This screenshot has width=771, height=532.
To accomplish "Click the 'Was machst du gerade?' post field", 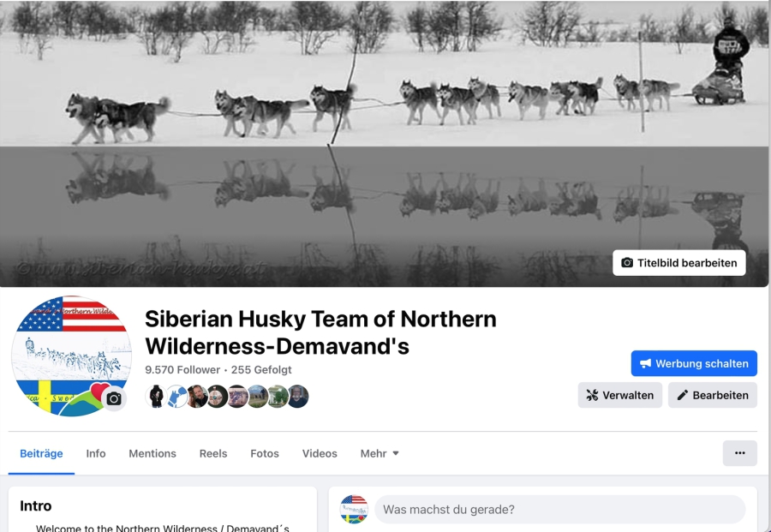I will pos(560,510).
